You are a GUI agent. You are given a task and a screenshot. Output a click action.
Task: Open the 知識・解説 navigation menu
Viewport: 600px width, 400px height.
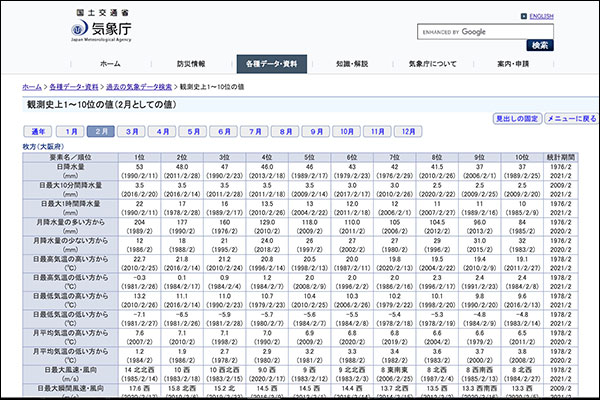352,63
